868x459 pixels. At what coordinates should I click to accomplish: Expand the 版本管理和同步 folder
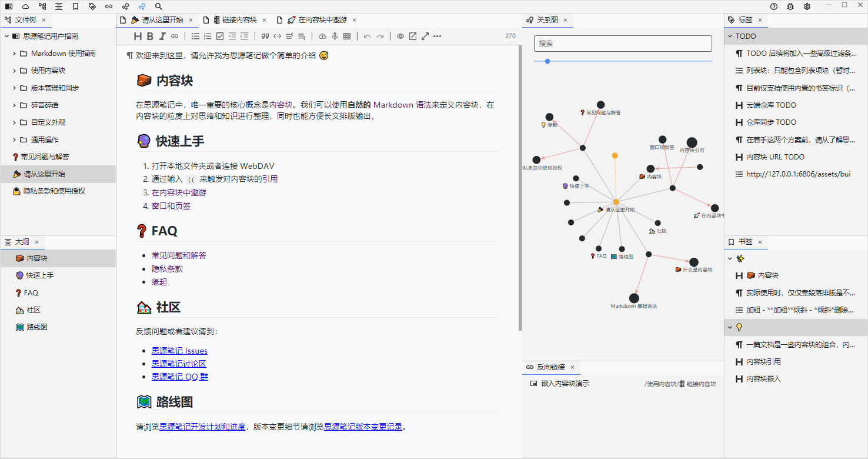[14, 88]
